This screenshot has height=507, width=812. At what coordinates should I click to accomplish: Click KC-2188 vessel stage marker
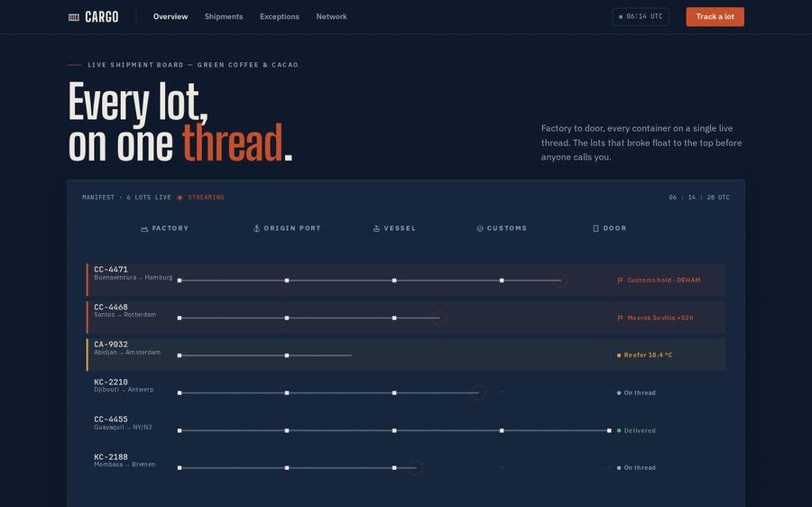coord(394,467)
